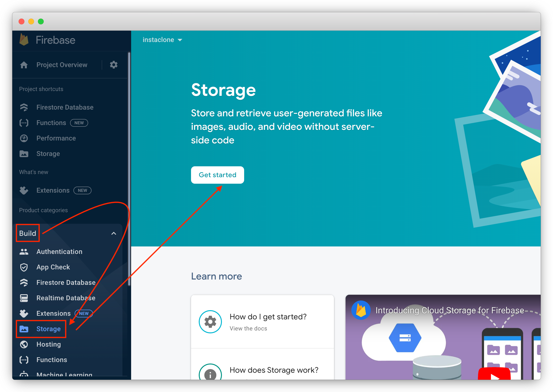The image size is (553, 392).
Task: Open Firestore Database under Build
Action: [66, 282]
